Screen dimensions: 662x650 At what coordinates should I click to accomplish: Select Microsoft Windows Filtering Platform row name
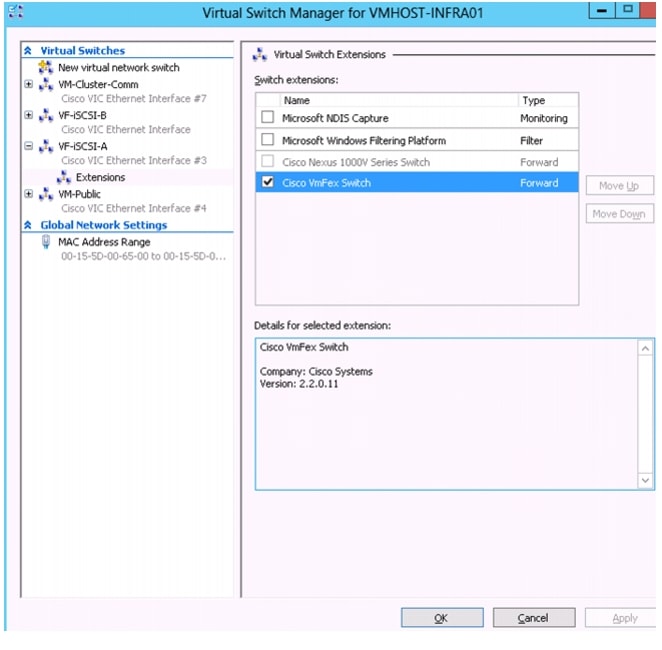click(364, 141)
